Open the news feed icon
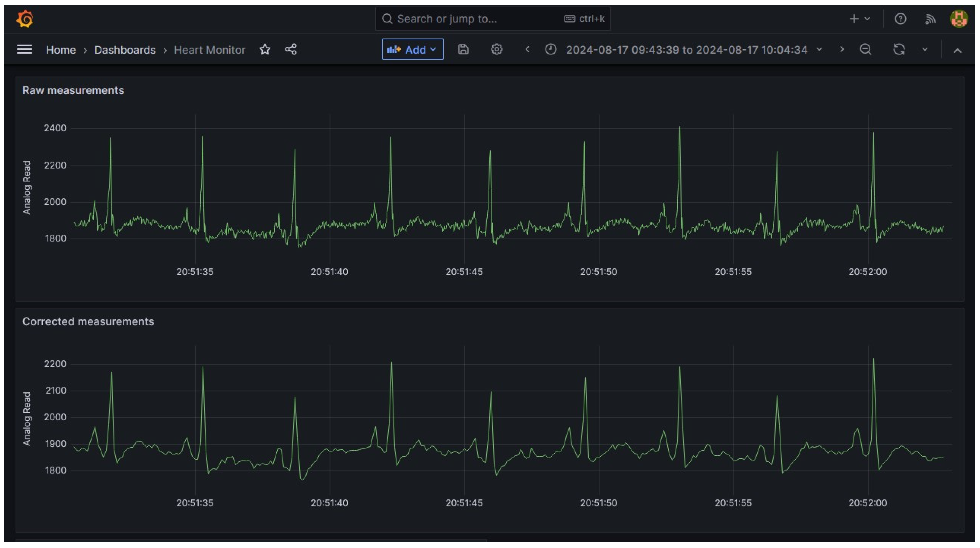 point(930,19)
